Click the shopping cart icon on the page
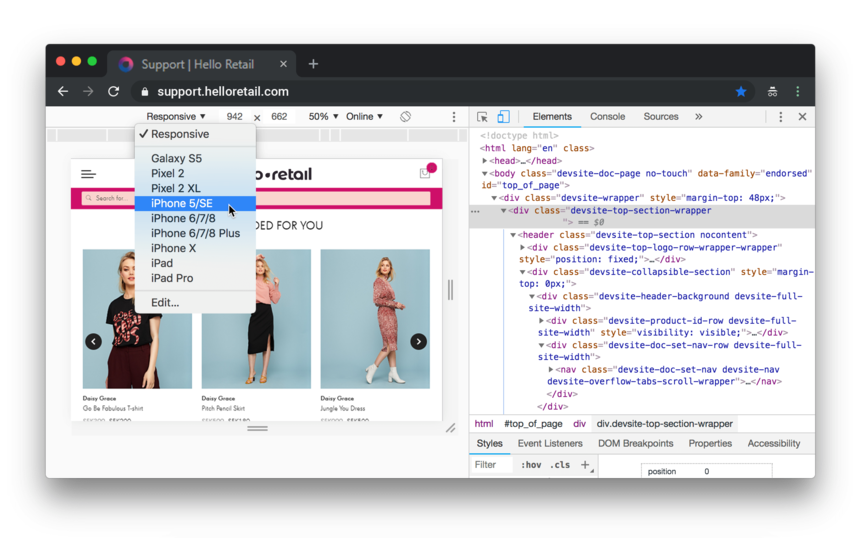This screenshot has height=538, width=860. [x=425, y=174]
